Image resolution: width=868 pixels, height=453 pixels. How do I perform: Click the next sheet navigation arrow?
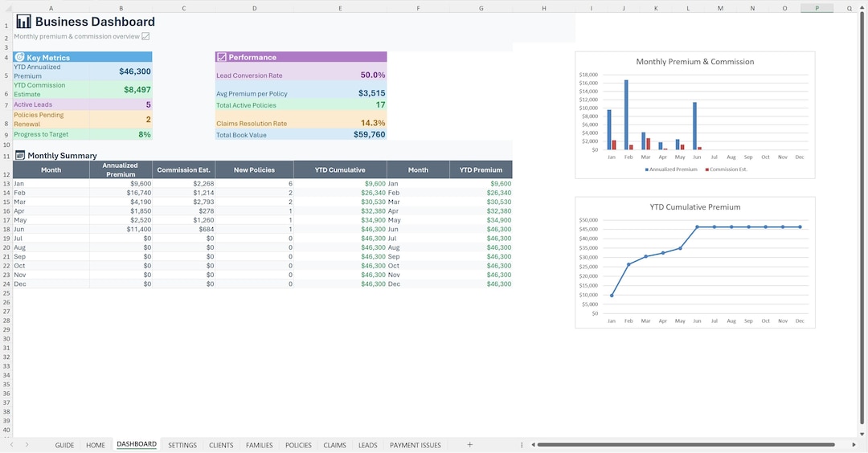coord(27,445)
